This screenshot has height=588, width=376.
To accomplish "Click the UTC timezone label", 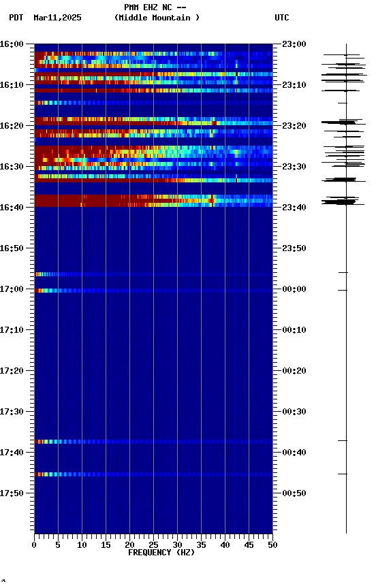I will (282, 18).
